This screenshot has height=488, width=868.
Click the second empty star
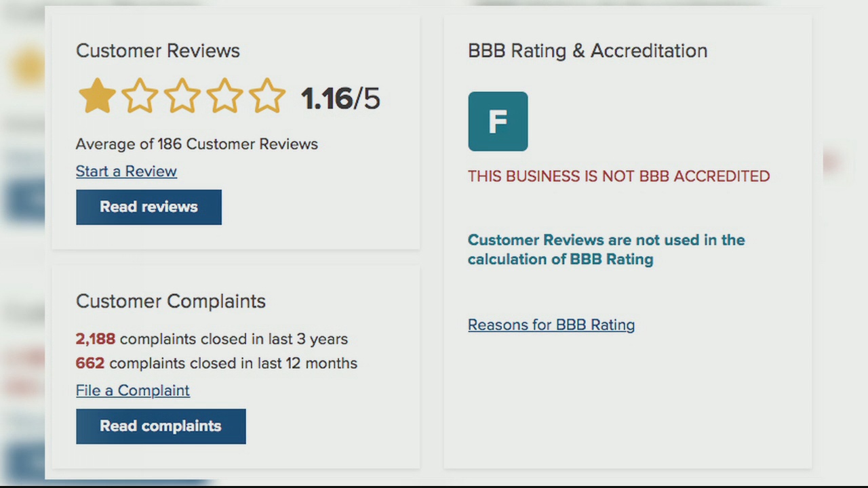pyautogui.click(x=140, y=96)
